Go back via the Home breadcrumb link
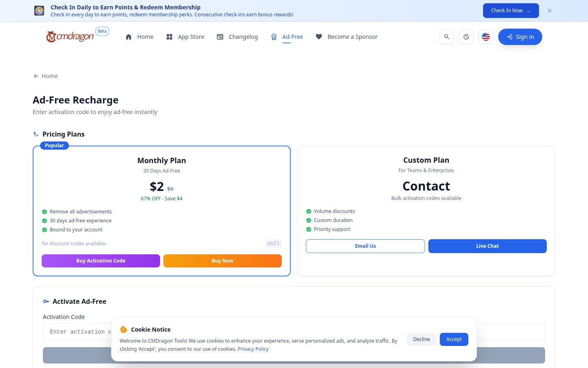This screenshot has height=368, width=588. (45, 76)
